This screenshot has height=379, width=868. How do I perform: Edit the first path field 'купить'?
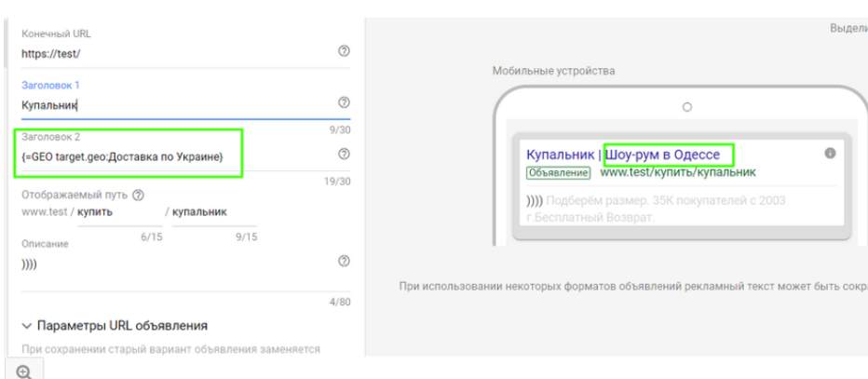pyautogui.click(x=119, y=212)
